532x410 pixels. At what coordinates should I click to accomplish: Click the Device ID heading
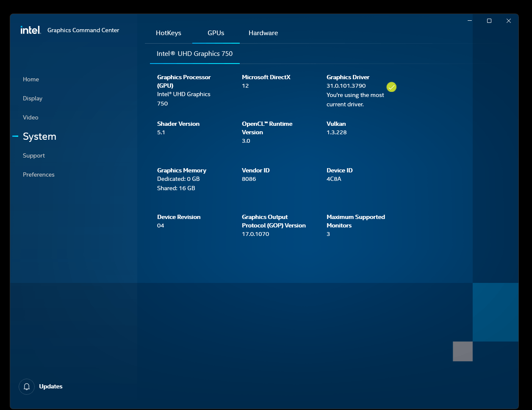coord(340,170)
